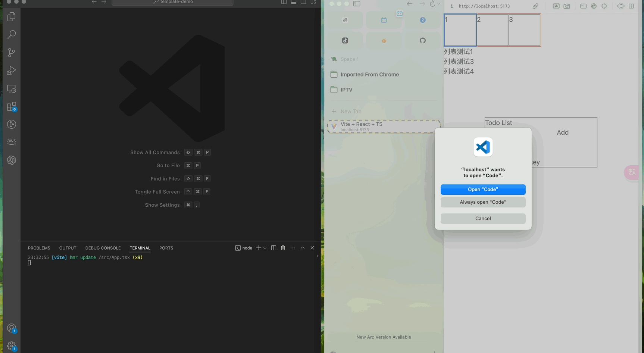Copy the page link with the chain icon
Viewport: 644px width, 353px height.
pos(535,6)
